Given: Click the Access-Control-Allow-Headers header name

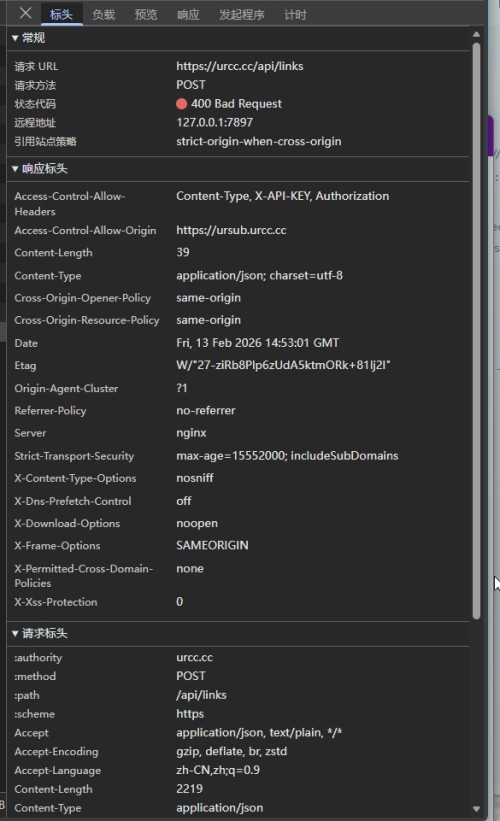Looking at the screenshot, I should (70, 204).
